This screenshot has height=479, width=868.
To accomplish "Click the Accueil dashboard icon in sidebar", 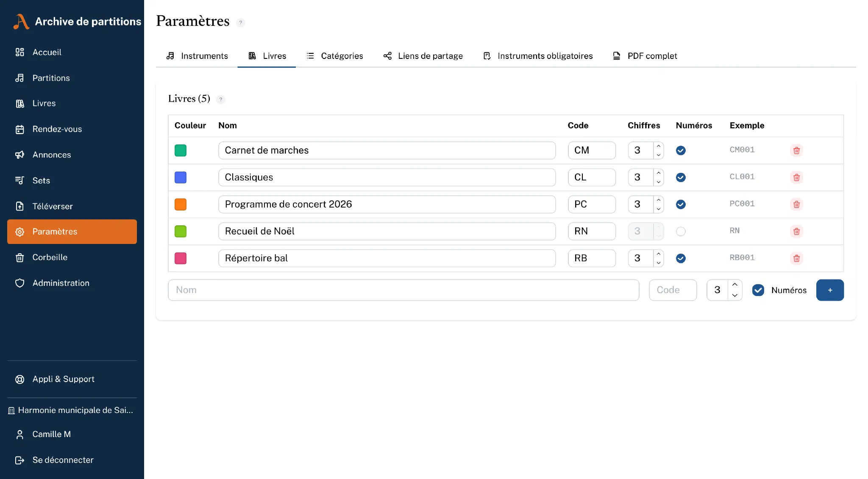I will coord(19,52).
